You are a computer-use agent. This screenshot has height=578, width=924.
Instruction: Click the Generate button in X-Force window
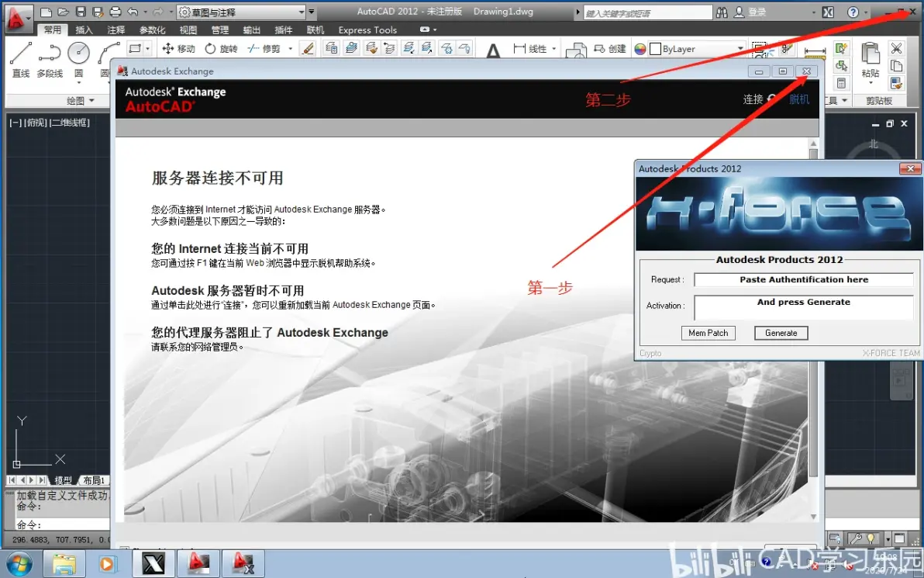pos(781,334)
